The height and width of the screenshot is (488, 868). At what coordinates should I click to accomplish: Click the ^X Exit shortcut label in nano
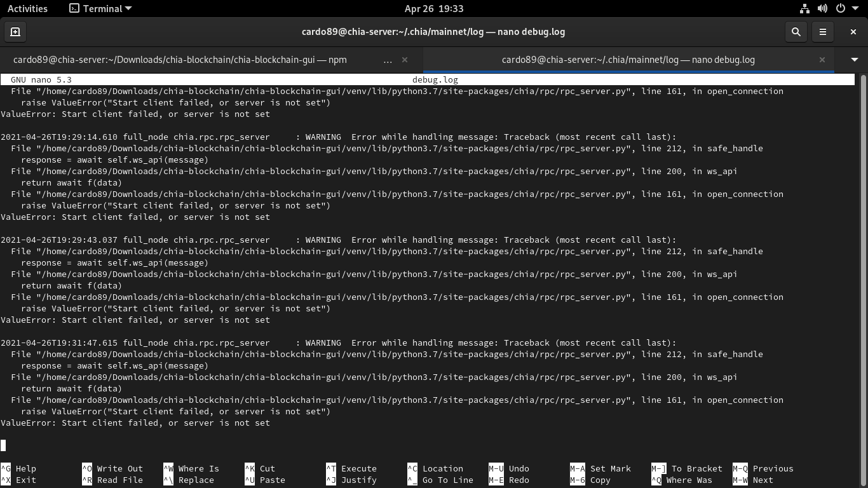(x=19, y=480)
